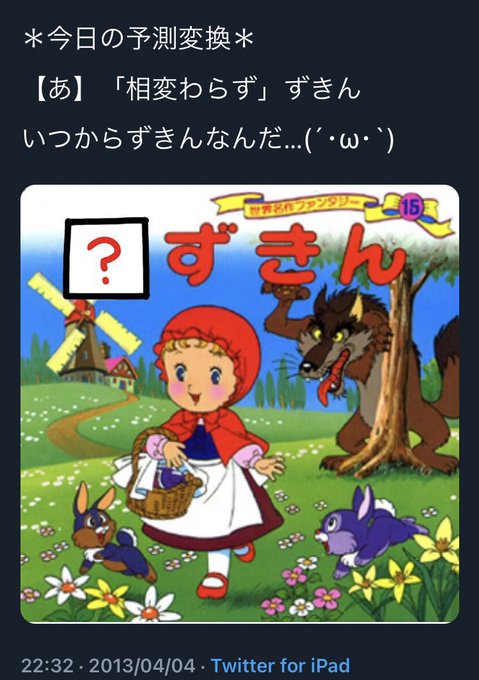This screenshot has height=680, width=479.
Task: Open the attached storybook cover image
Action: point(240,404)
